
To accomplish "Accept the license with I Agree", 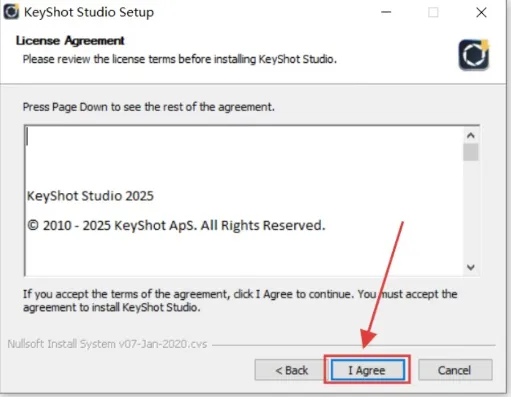I will (368, 370).
